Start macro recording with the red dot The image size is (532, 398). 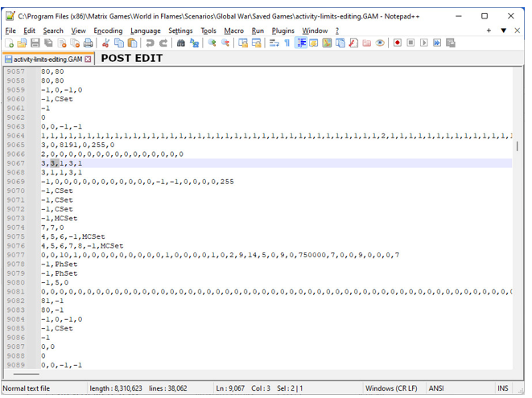pos(398,43)
